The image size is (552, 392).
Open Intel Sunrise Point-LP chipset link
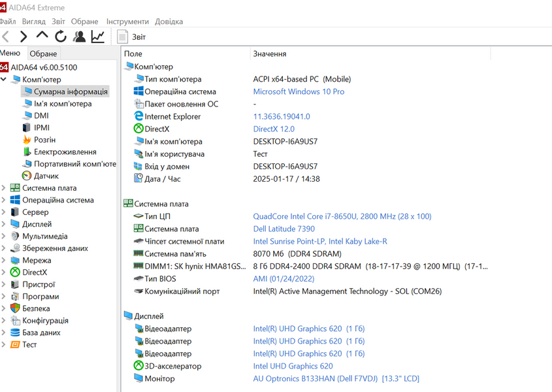[320, 241]
